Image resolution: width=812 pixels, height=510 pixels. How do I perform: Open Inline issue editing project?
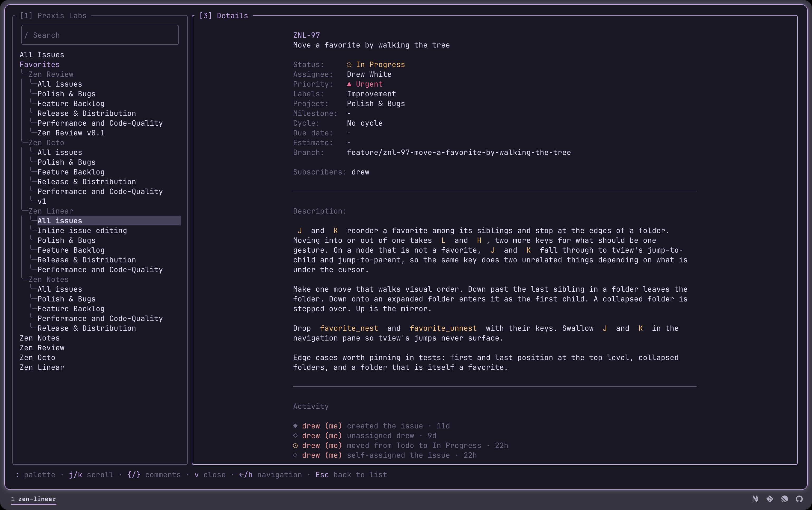click(x=82, y=231)
